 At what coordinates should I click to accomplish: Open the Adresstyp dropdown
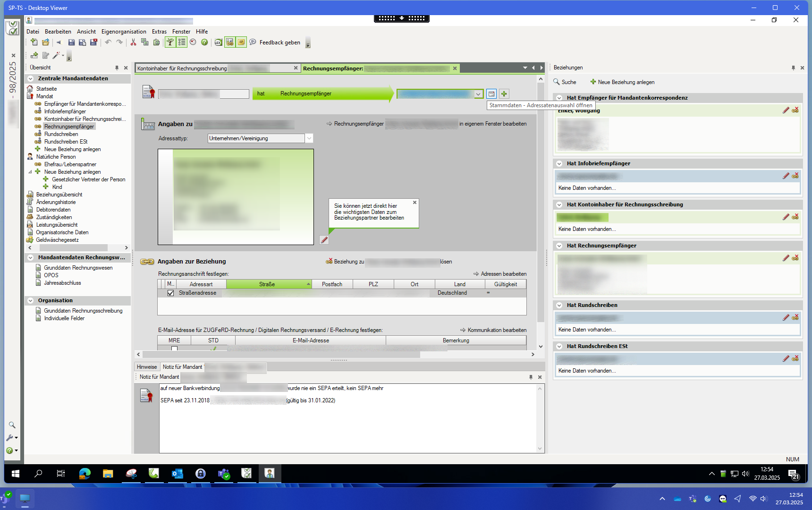[x=309, y=138]
